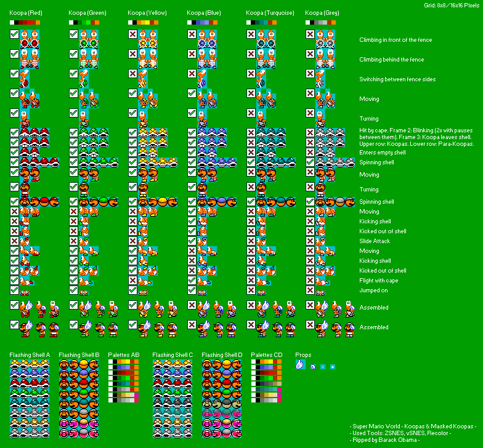Click the red Koopa Jumped on squashed sprite
Viewport: 483px width, 448px height.
(25, 293)
